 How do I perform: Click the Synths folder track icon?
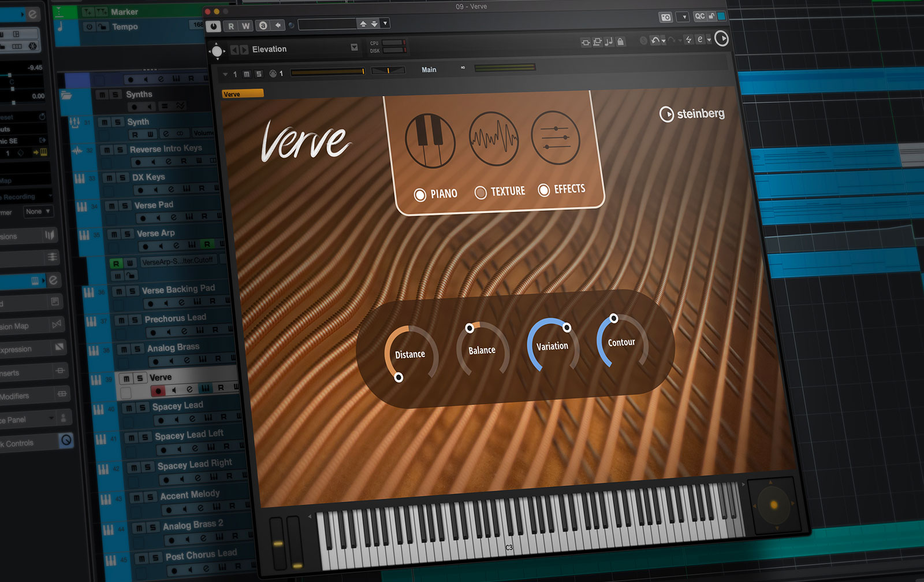point(66,95)
